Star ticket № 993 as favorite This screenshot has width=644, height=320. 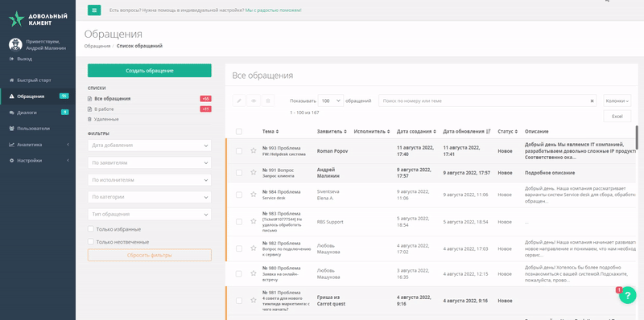[253, 150]
